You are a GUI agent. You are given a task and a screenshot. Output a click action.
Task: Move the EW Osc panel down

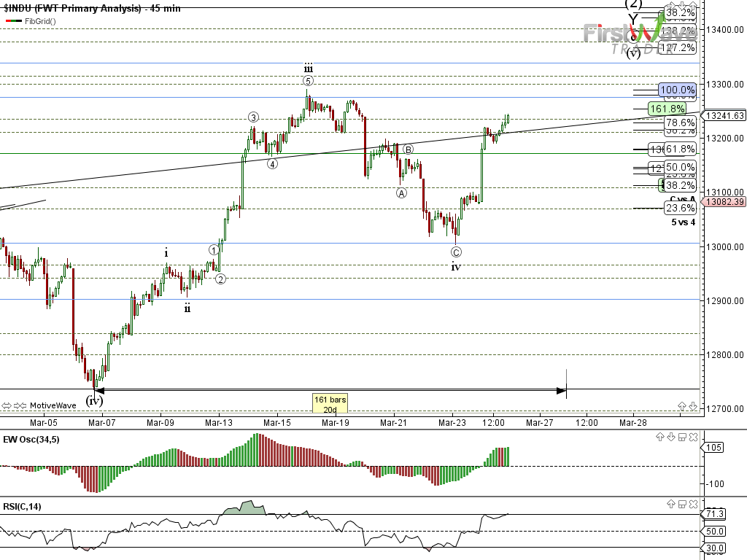(670, 437)
